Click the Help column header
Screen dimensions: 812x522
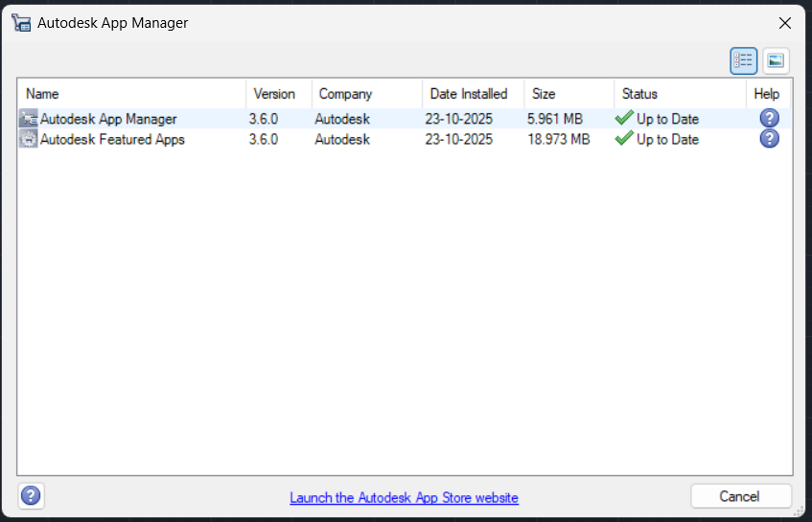[769, 94]
